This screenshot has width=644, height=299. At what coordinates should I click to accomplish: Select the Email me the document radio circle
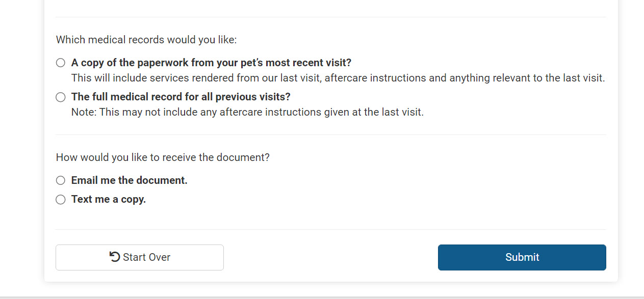click(x=61, y=180)
